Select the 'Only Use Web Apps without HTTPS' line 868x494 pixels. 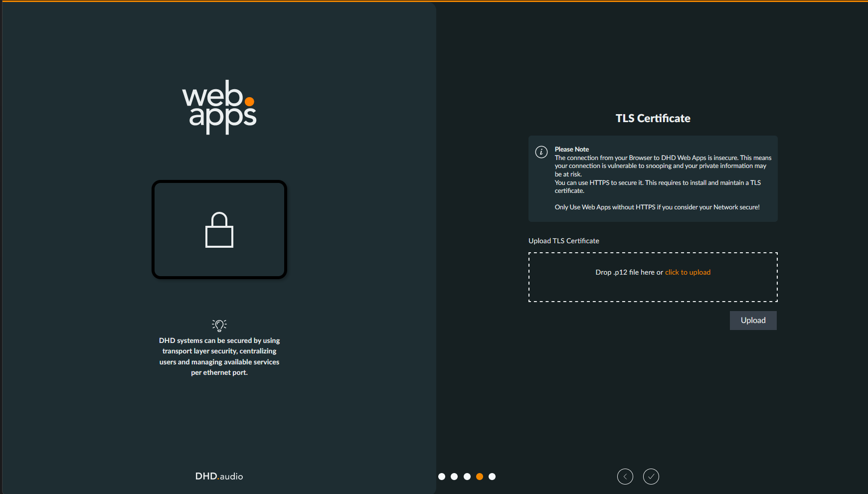coord(657,207)
